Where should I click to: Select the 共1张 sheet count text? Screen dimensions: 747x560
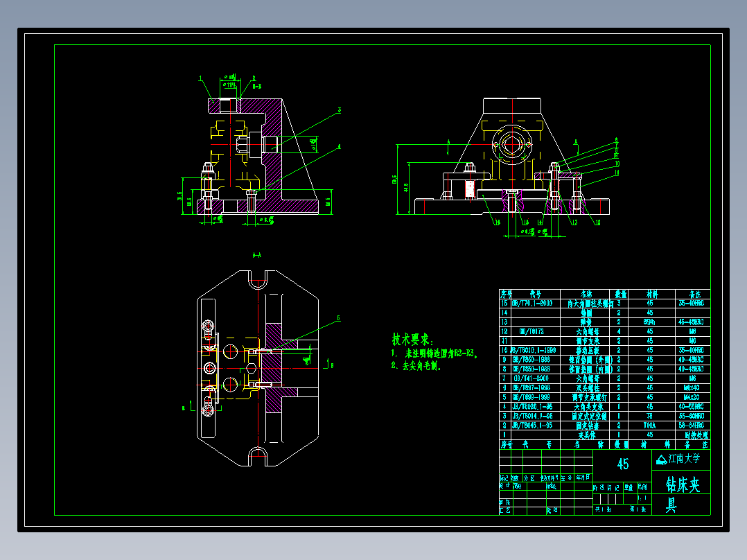[603, 509]
